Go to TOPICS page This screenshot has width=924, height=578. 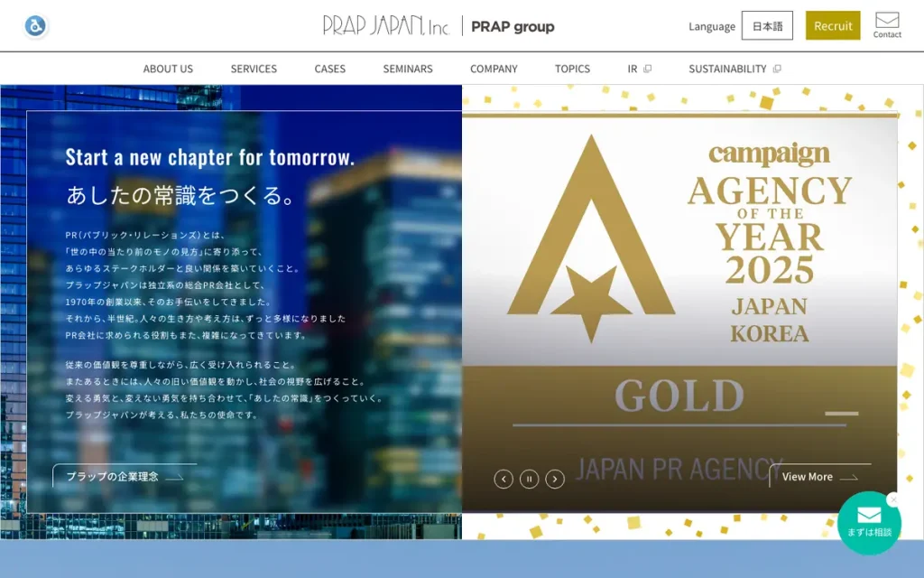pos(572,69)
